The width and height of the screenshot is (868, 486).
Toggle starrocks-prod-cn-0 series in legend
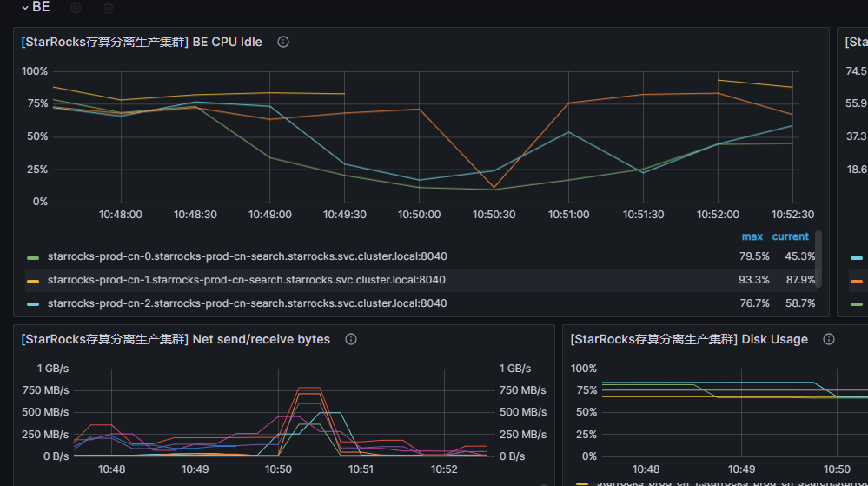(246, 256)
